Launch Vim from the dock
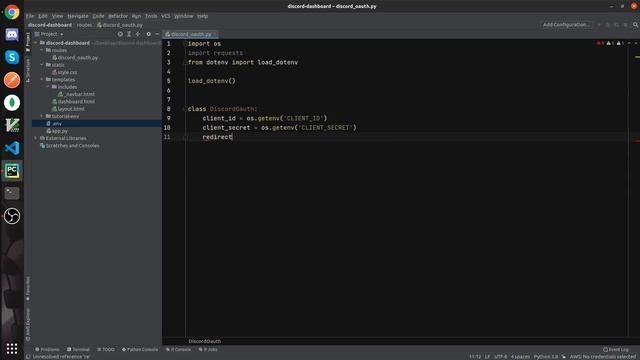The height and width of the screenshot is (360, 640). 12,125
